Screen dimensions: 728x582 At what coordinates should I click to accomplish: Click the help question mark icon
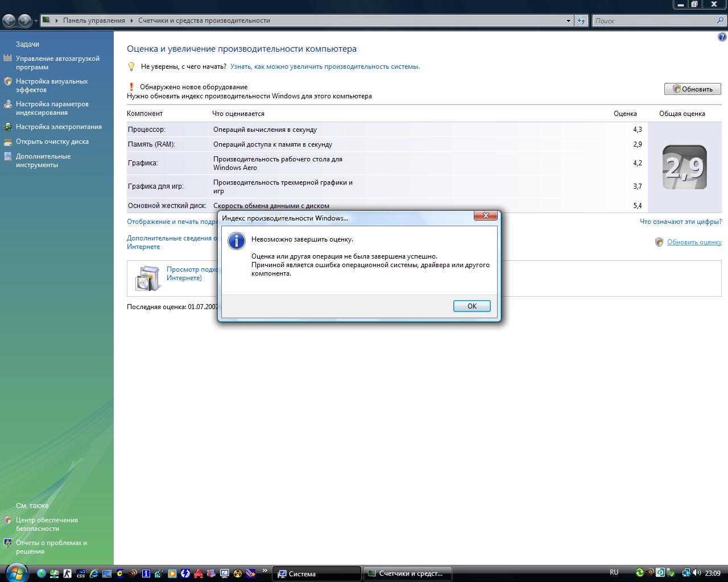click(722, 38)
